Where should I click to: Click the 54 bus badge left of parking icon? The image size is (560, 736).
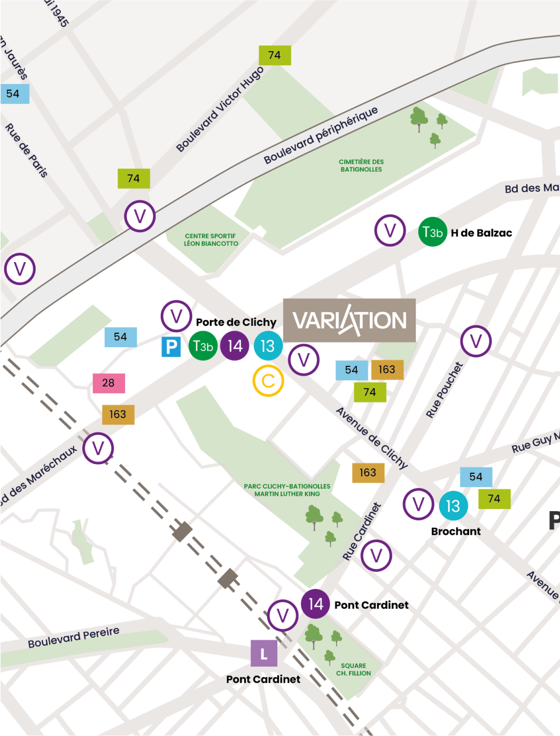[121, 337]
